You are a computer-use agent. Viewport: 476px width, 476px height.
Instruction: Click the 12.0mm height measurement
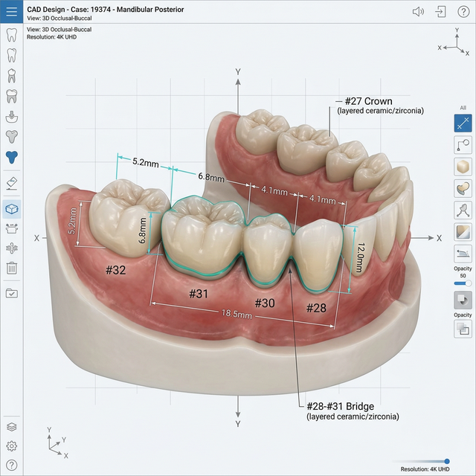pyautogui.click(x=360, y=257)
